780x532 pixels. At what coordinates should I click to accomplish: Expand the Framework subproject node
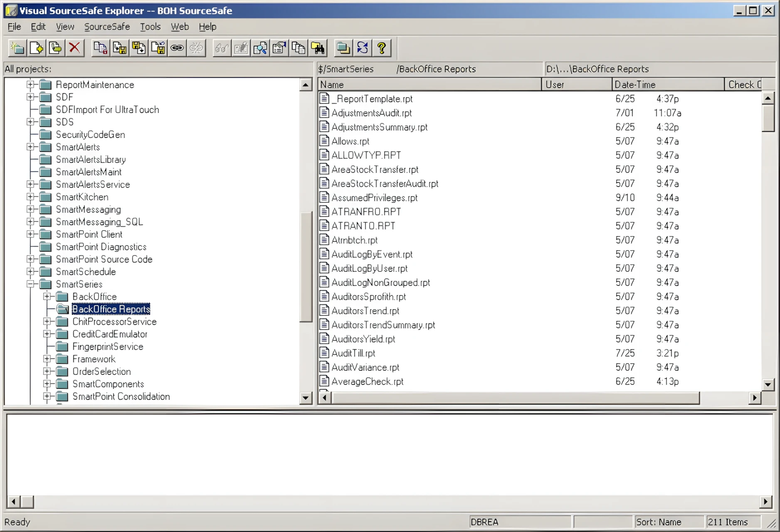[x=47, y=359]
